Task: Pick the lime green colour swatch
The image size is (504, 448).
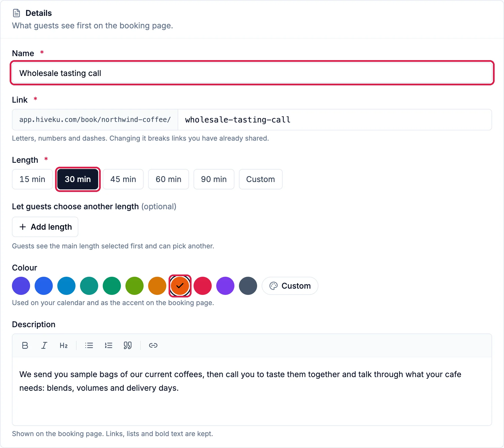Action: click(x=135, y=286)
